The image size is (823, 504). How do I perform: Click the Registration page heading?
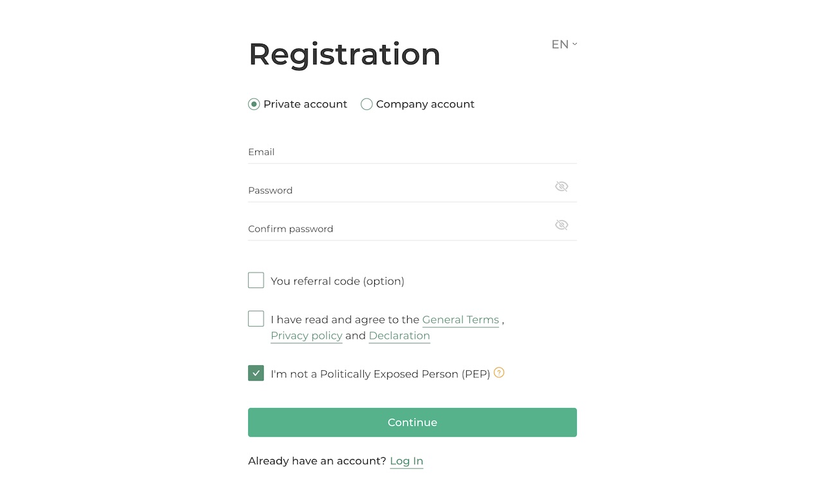click(344, 54)
